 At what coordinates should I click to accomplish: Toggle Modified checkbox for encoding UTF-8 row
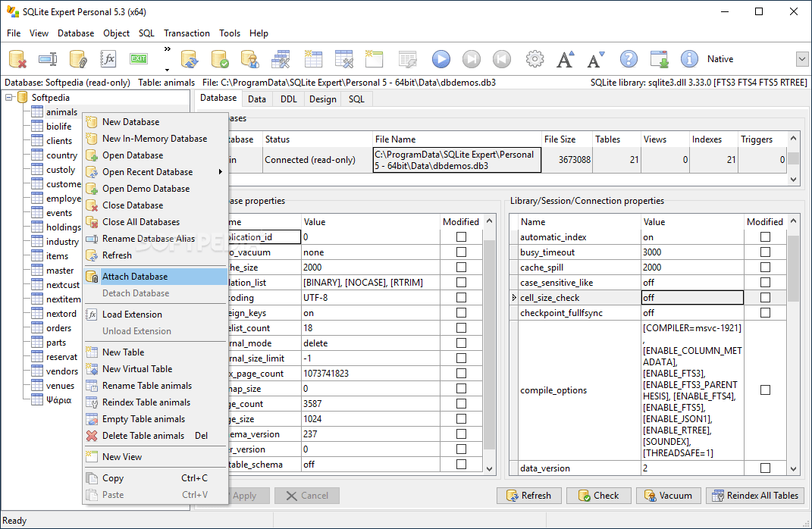click(461, 298)
